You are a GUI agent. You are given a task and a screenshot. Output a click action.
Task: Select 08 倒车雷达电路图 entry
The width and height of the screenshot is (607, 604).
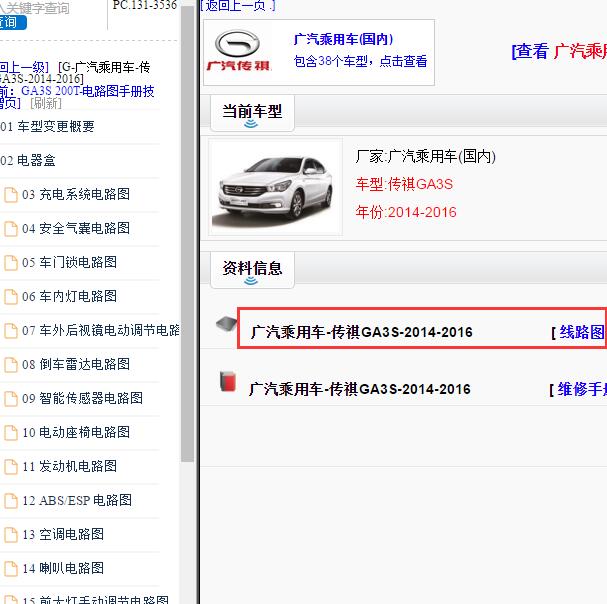click(76, 364)
